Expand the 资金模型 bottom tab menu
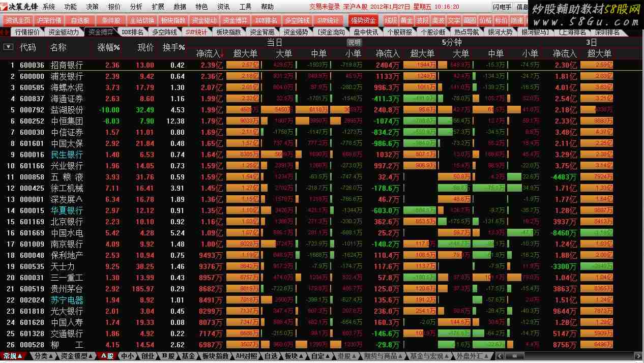Screen dimensions: 644x363 [x=77, y=356]
